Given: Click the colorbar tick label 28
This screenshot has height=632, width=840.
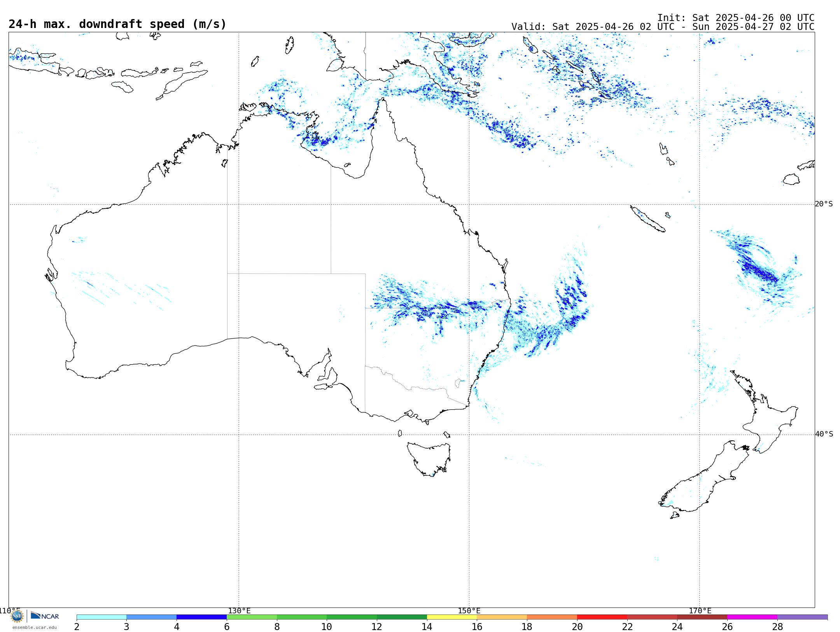Looking at the screenshot, I should (x=777, y=627).
